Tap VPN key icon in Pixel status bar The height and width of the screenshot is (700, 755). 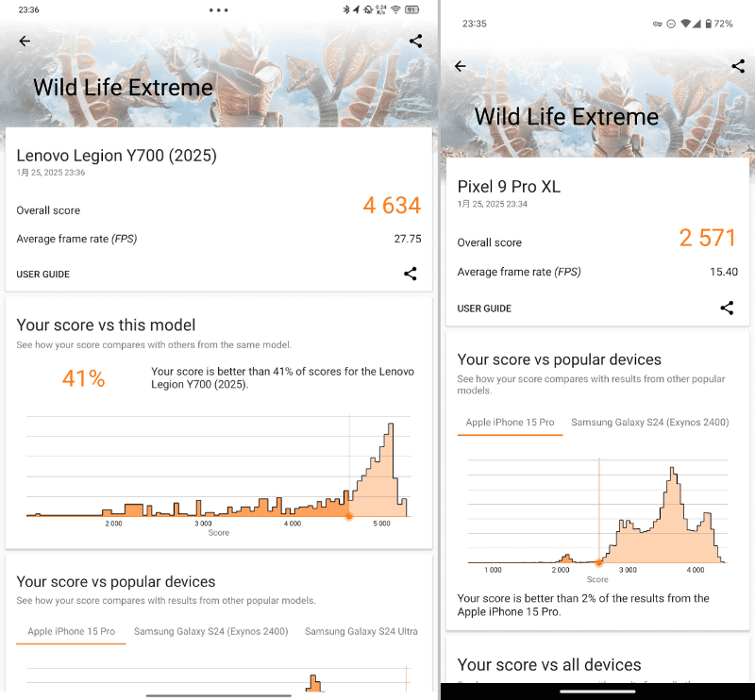pos(657,24)
